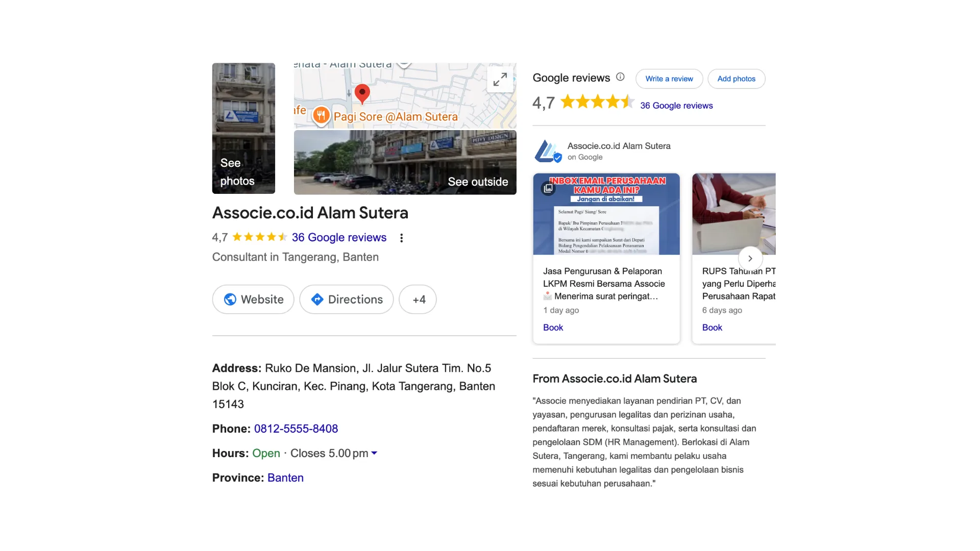Image resolution: width=980 pixels, height=551 pixels.
Task: Click Pagi Sore restaurant marker icon
Action: 321,116
